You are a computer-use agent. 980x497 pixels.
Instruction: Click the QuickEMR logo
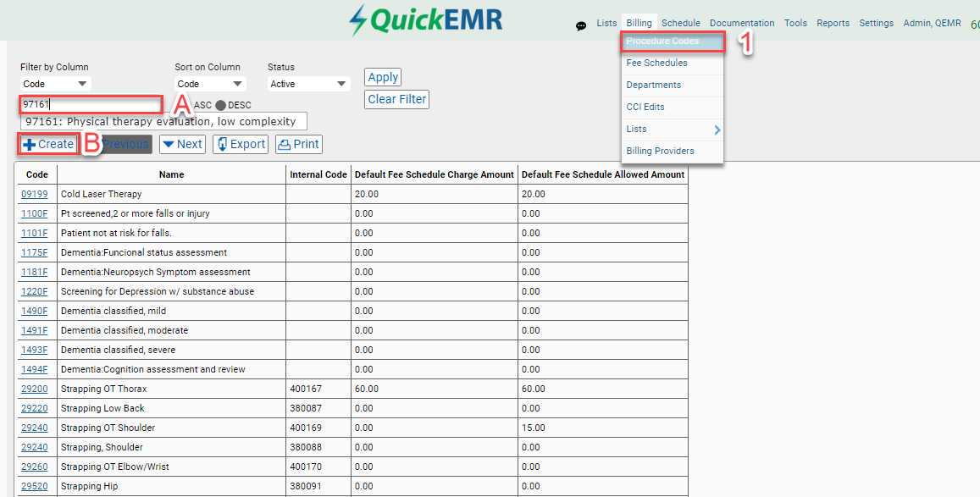(x=425, y=20)
